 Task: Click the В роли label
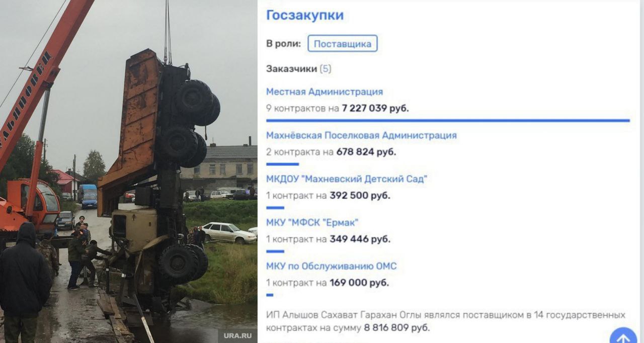(x=283, y=44)
